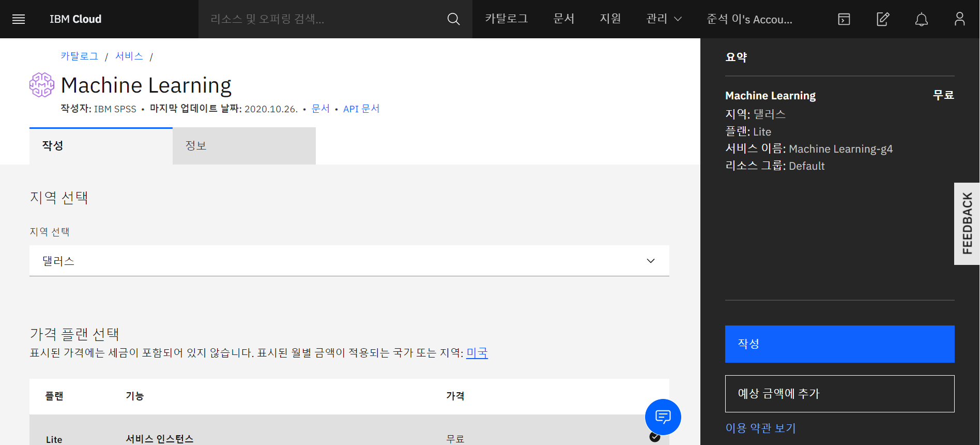Viewport: 980px width, 445px height.
Task: Click the 플랜 column header
Action: (54, 396)
